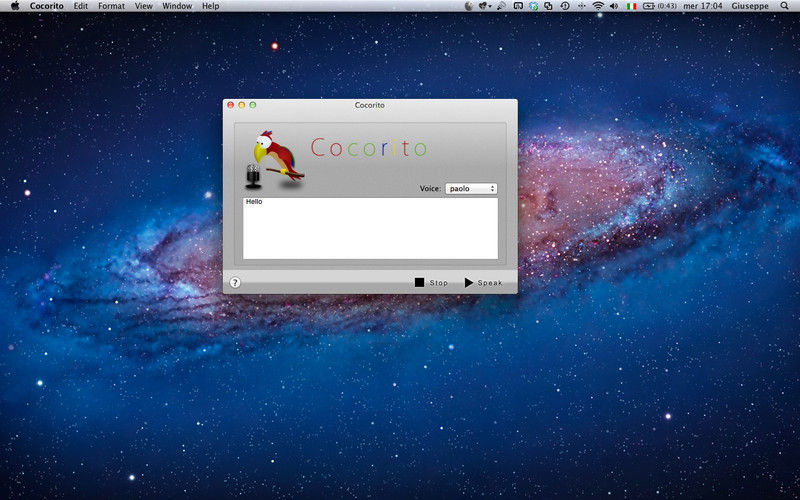Open the Apple menu
800x500 pixels.
coord(15,6)
